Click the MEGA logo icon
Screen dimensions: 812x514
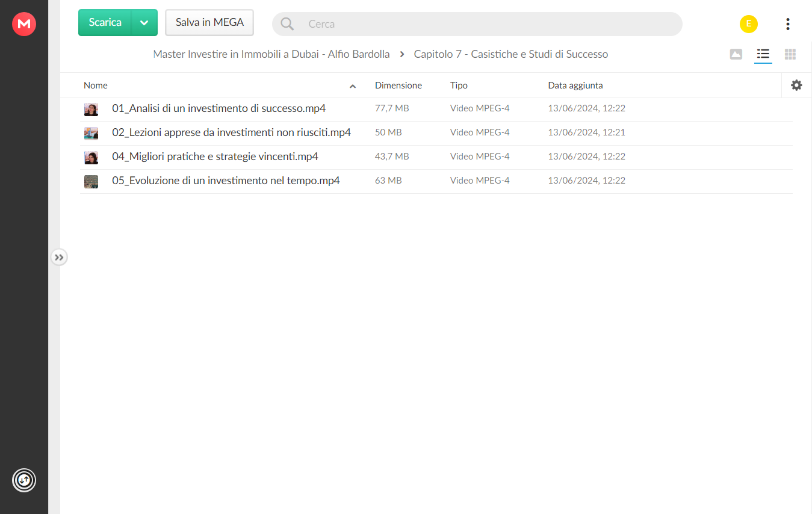(x=24, y=24)
